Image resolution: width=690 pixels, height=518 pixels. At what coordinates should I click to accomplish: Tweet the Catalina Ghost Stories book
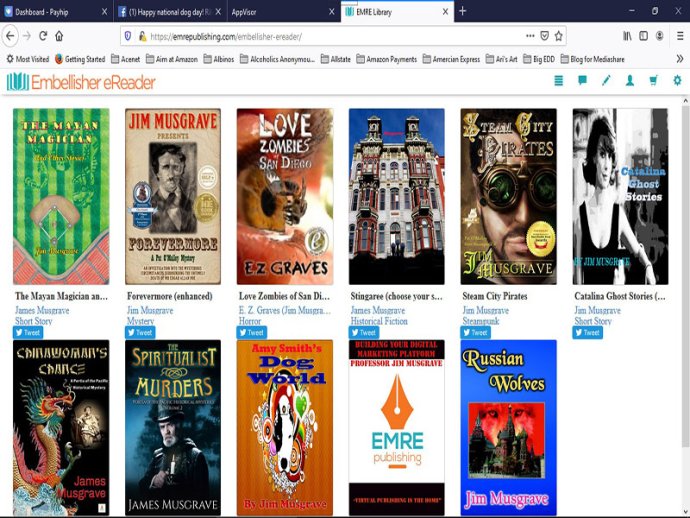click(587, 332)
